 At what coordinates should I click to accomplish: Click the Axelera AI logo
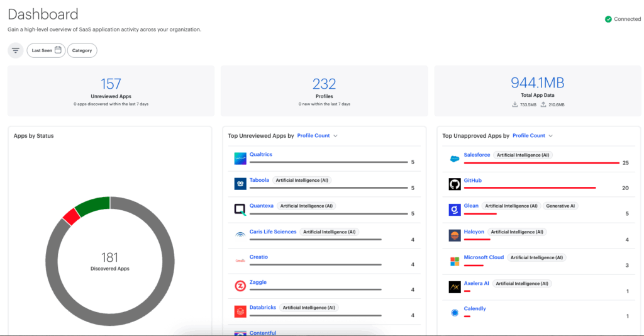455,287
